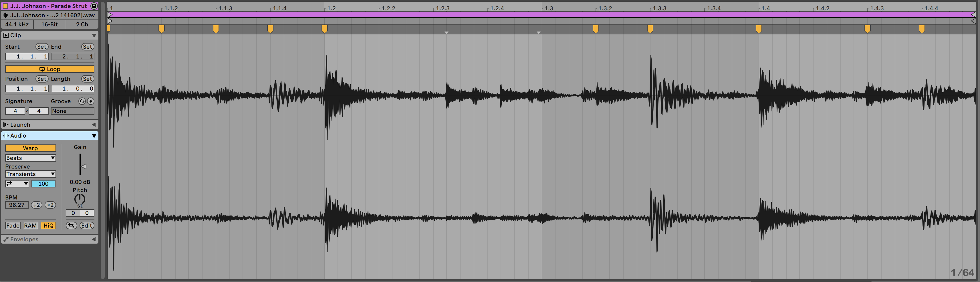
Task: Click the Gain slider handle
Action: click(84, 167)
